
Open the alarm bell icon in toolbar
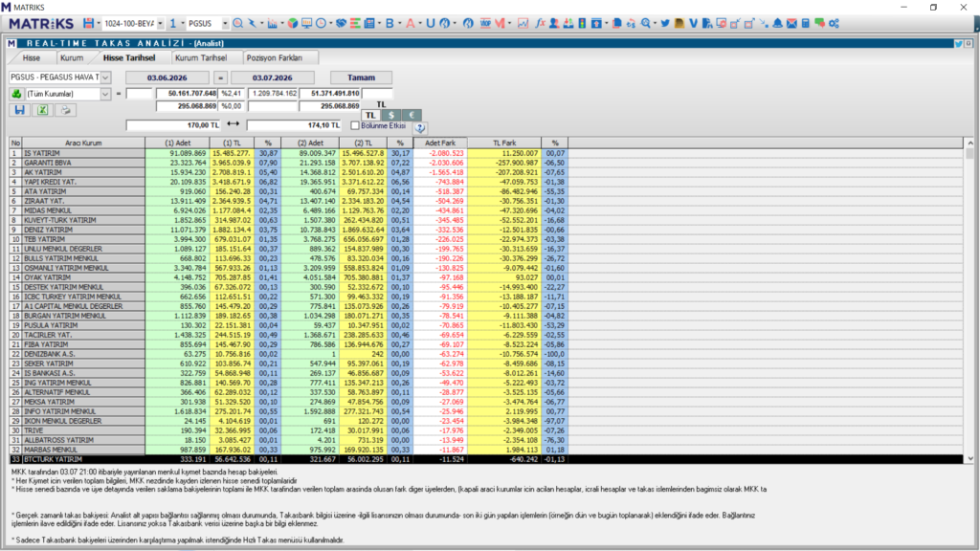777,23
